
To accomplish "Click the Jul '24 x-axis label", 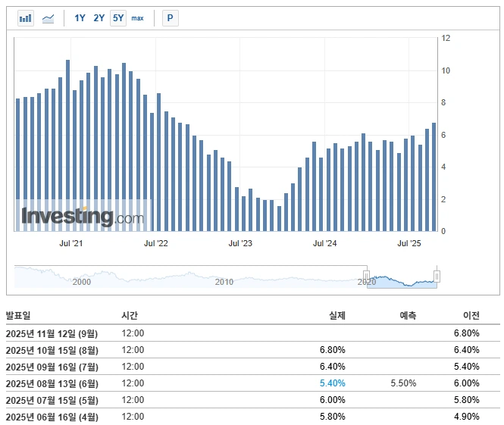I will click(324, 243).
